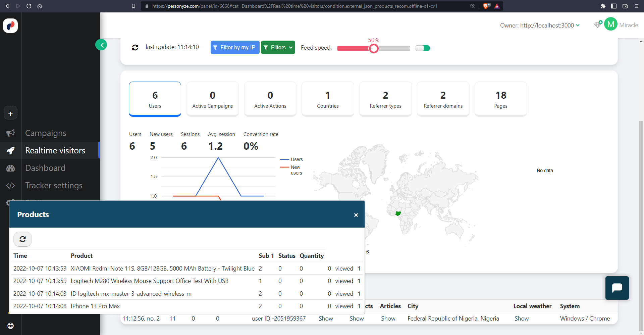
Task: Refresh the Products popup list
Action: 22,239
